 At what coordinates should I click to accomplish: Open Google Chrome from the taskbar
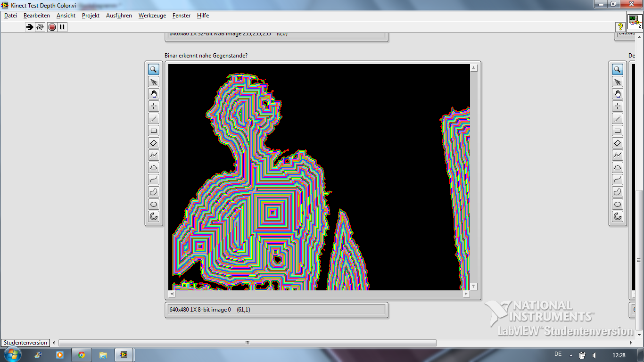click(82, 355)
